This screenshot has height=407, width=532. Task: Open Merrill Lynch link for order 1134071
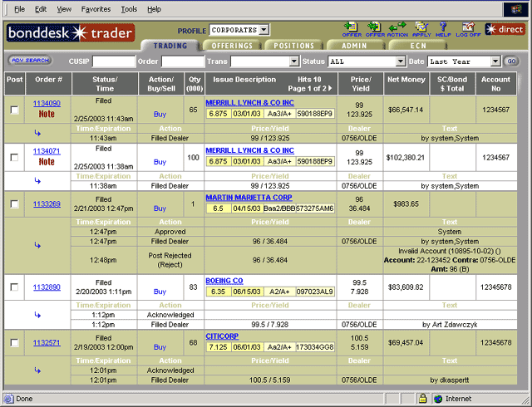[249, 150]
